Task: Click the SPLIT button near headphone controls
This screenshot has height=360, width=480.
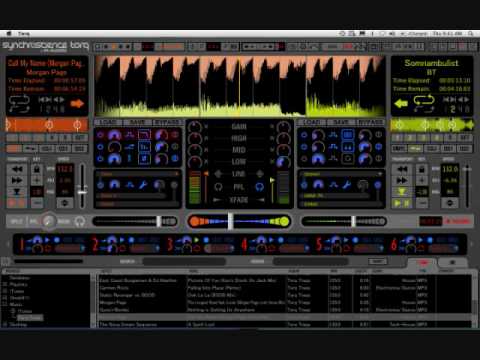Action: 16,221
